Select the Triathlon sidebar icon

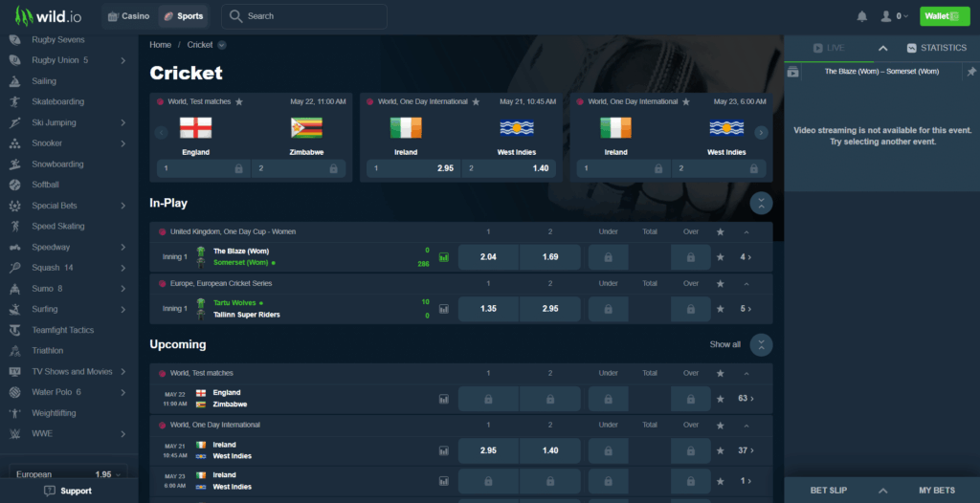click(15, 351)
